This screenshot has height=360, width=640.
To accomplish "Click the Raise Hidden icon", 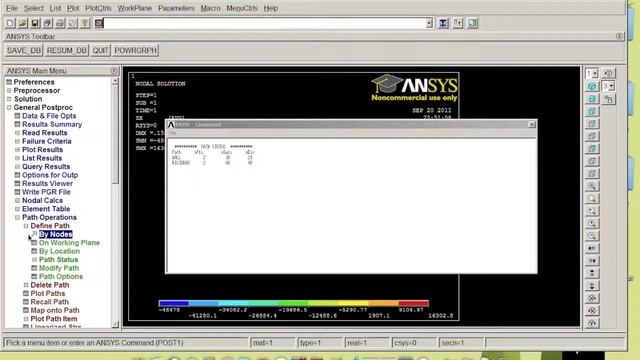I will coord(443,23).
